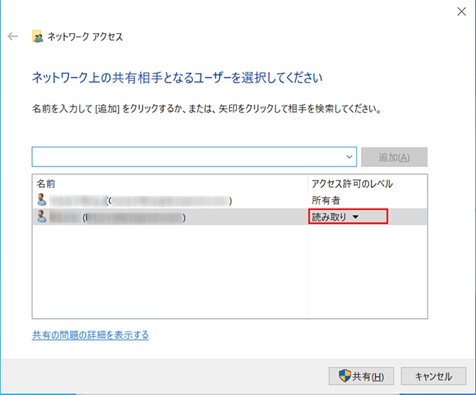Image resolution: width=476 pixels, height=395 pixels.
Task: Select the blurred user name in 読み取り row
Action: (118, 217)
